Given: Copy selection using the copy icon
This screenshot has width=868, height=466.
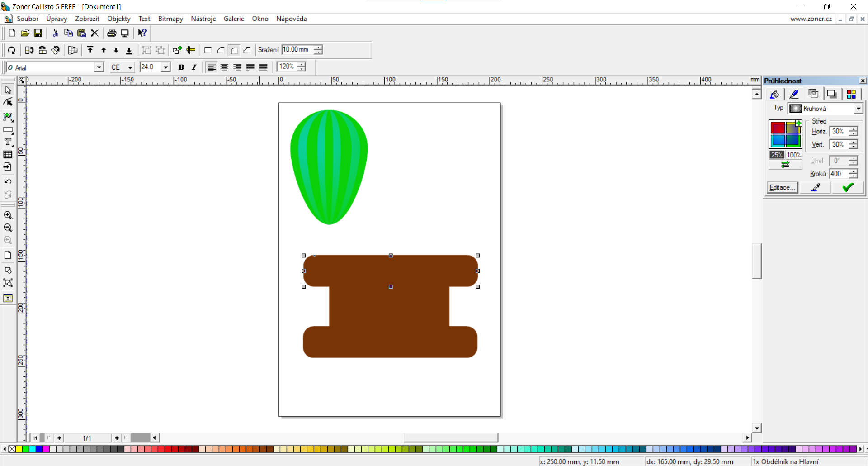Looking at the screenshot, I should pyautogui.click(x=69, y=33).
